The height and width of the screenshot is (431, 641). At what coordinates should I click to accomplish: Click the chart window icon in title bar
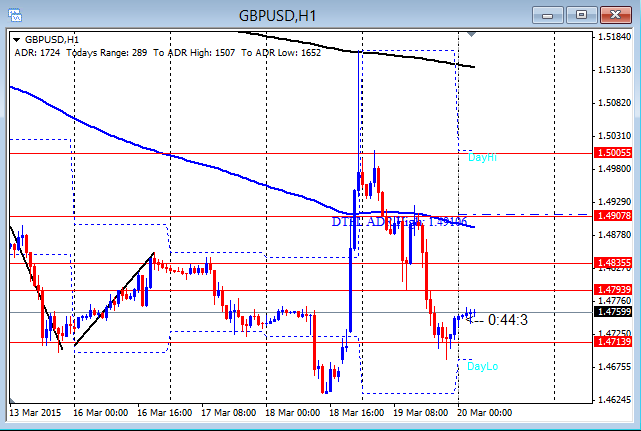(x=15, y=16)
